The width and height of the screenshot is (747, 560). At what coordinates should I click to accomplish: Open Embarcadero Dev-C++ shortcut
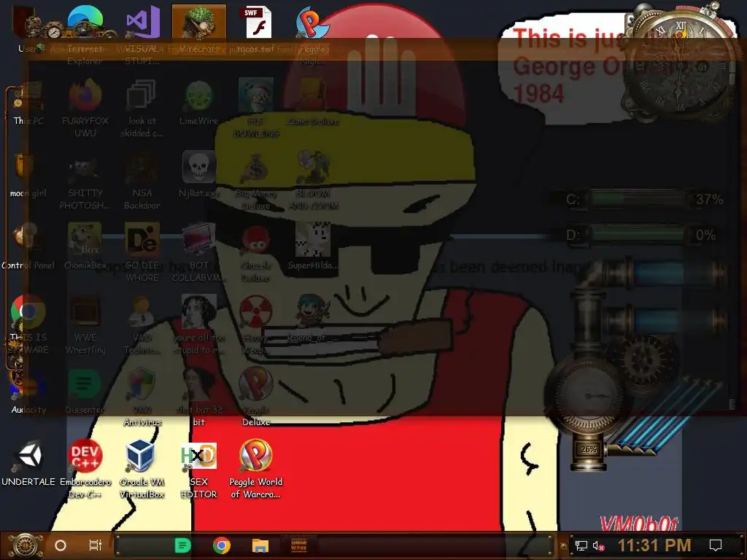coord(85,469)
